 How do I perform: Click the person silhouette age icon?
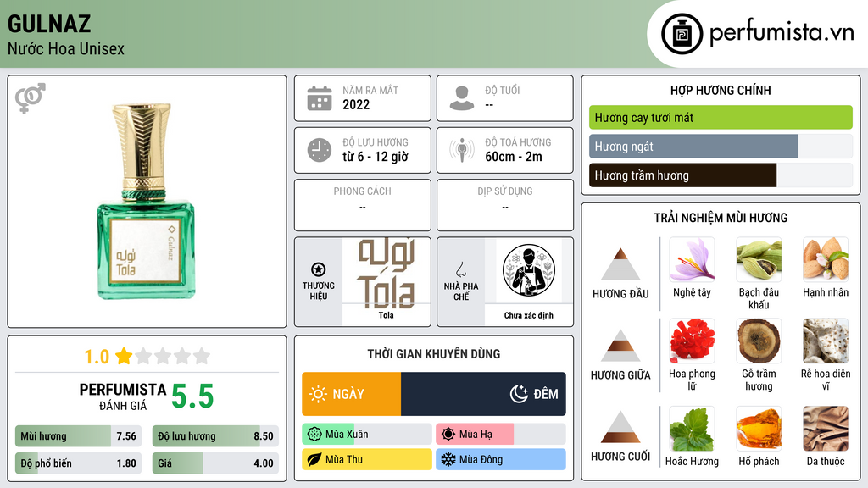pyautogui.click(x=462, y=98)
